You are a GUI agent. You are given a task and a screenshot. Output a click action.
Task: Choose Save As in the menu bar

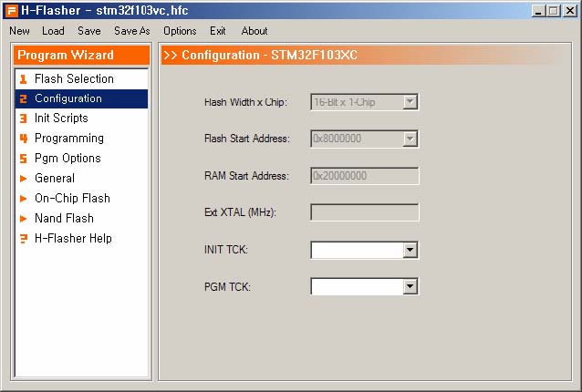point(132,31)
